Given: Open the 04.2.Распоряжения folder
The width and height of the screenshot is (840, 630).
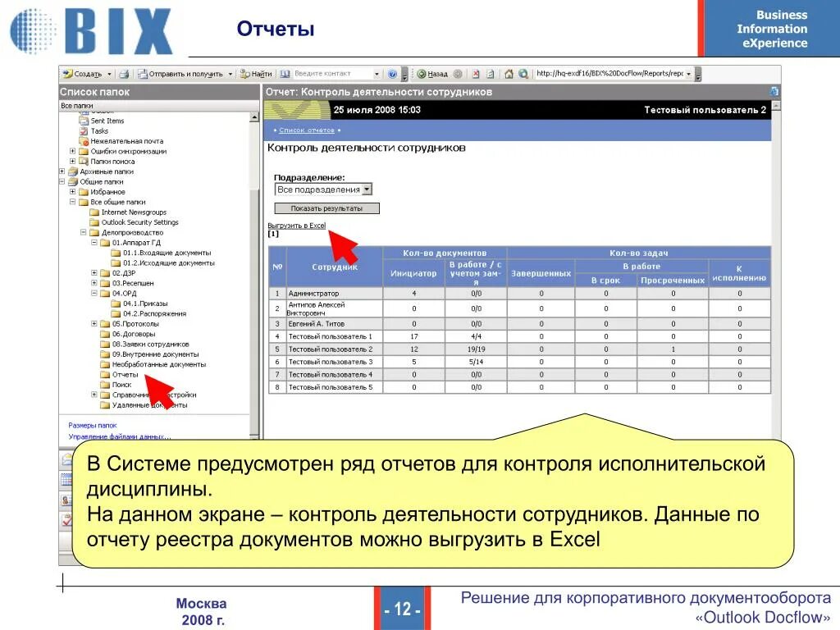Looking at the screenshot, I should point(154,314).
